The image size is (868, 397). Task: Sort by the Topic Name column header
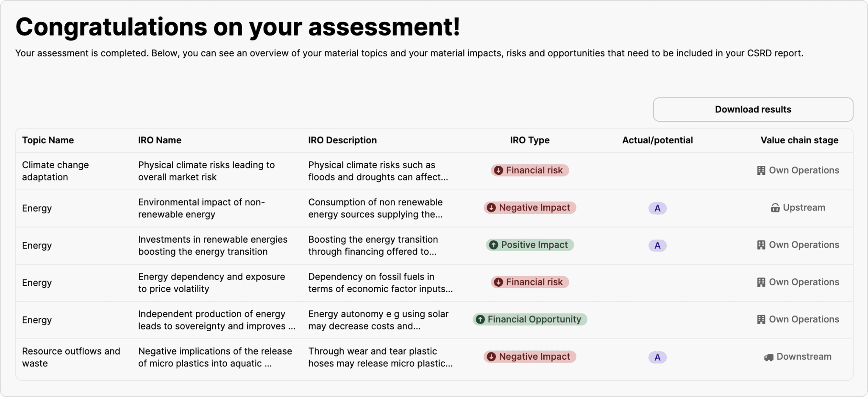(48, 140)
